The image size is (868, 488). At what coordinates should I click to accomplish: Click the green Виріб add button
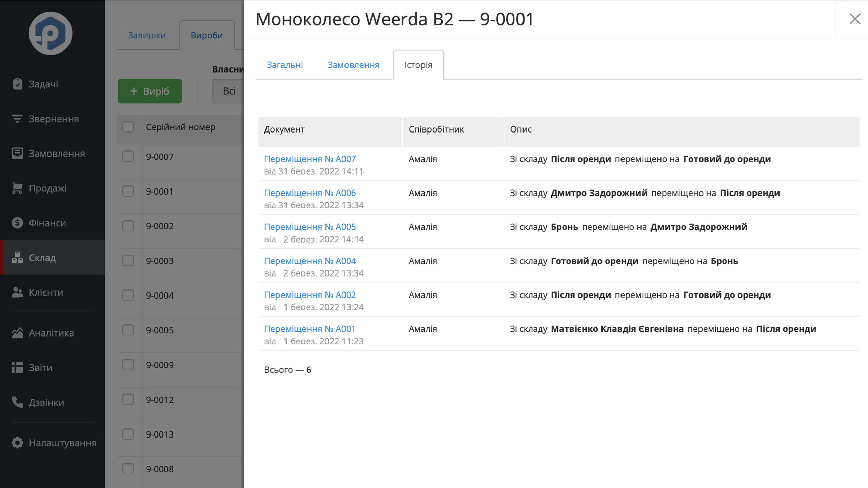tap(150, 91)
